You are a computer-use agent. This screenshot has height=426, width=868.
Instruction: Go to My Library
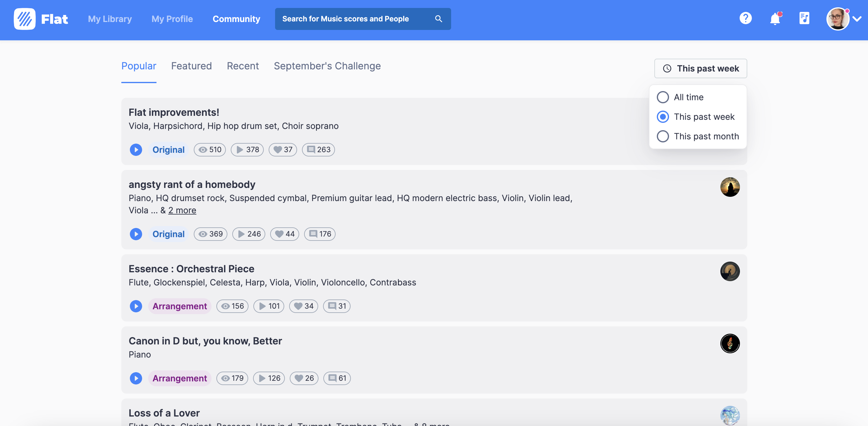110,19
